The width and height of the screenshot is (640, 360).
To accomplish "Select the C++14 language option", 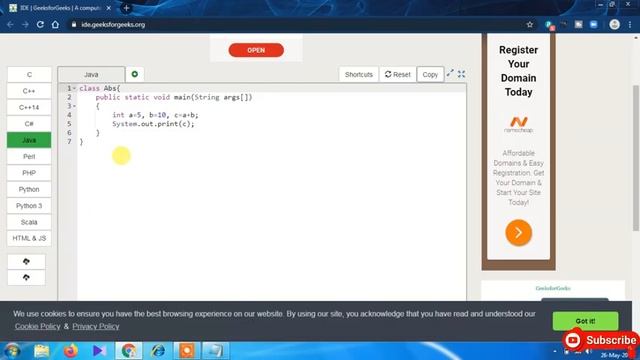I will tap(29, 107).
